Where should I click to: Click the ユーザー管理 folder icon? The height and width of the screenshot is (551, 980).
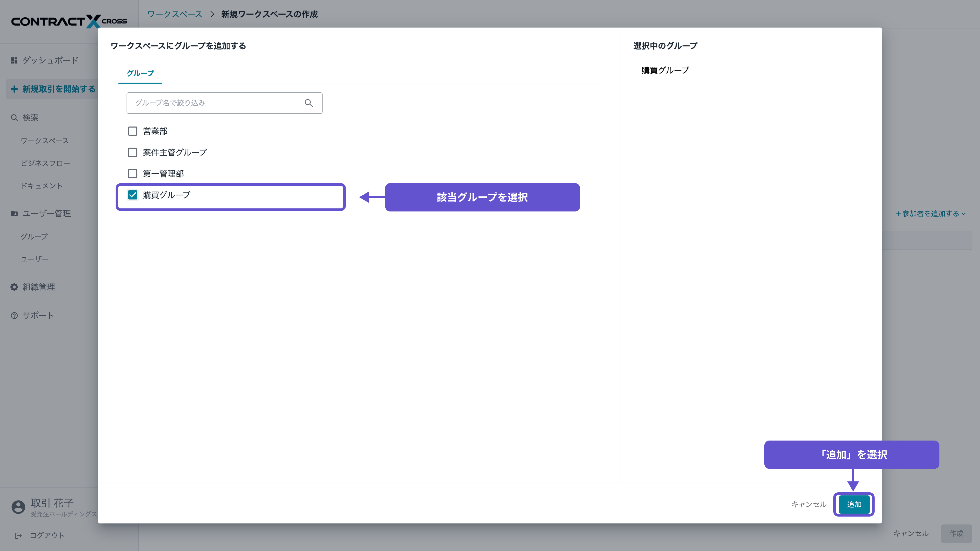pos(14,214)
